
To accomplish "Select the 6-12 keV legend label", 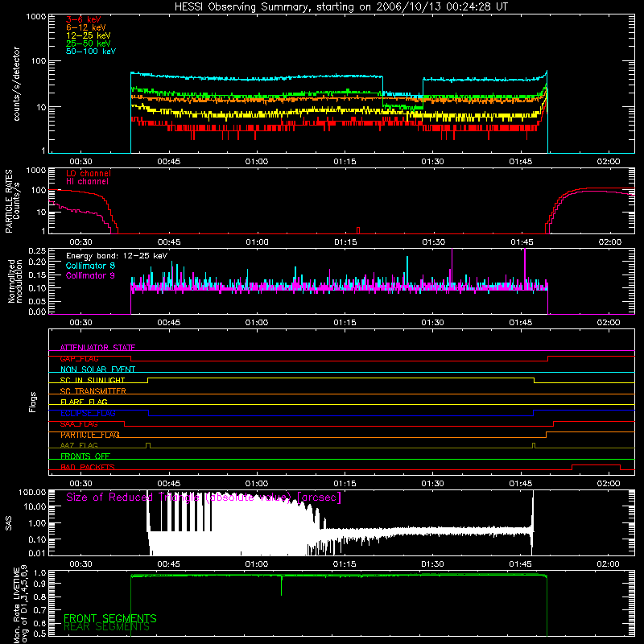I will tap(86, 27).
